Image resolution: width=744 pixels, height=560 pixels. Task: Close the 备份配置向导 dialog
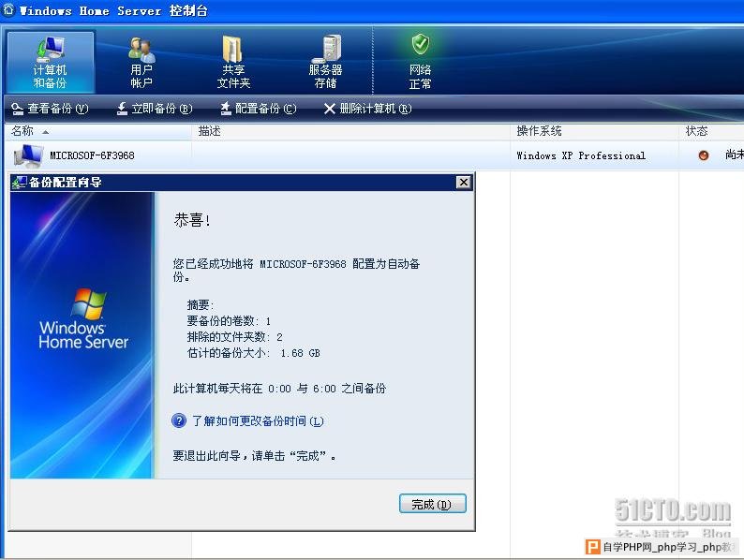(464, 182)
